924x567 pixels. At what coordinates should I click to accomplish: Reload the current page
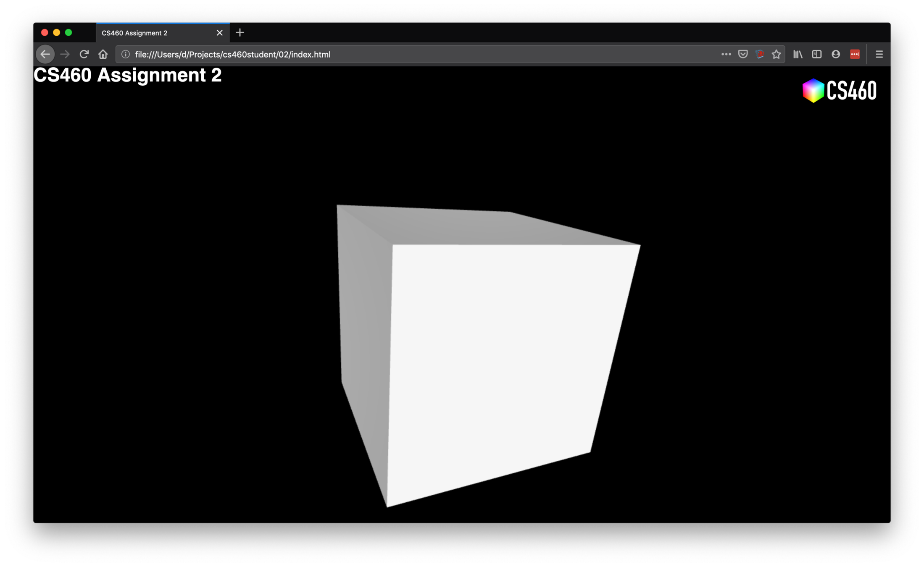tap(84, 54)
